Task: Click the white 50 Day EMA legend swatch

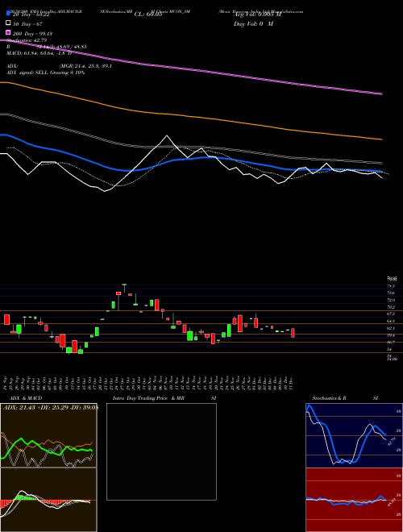Action: point(8,23)
